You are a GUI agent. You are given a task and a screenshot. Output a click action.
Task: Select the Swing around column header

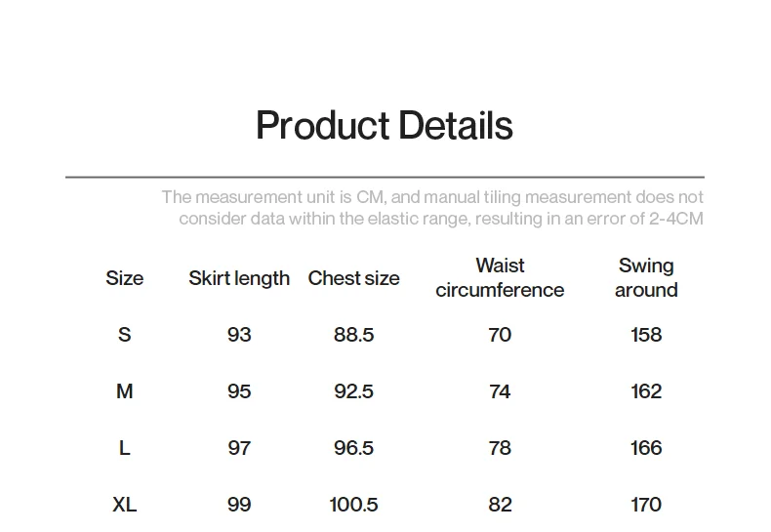[646, 278]
